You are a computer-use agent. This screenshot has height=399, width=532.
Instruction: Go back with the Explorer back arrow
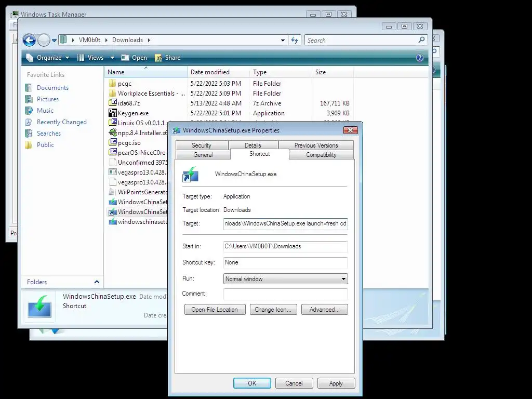coord(29,41)
